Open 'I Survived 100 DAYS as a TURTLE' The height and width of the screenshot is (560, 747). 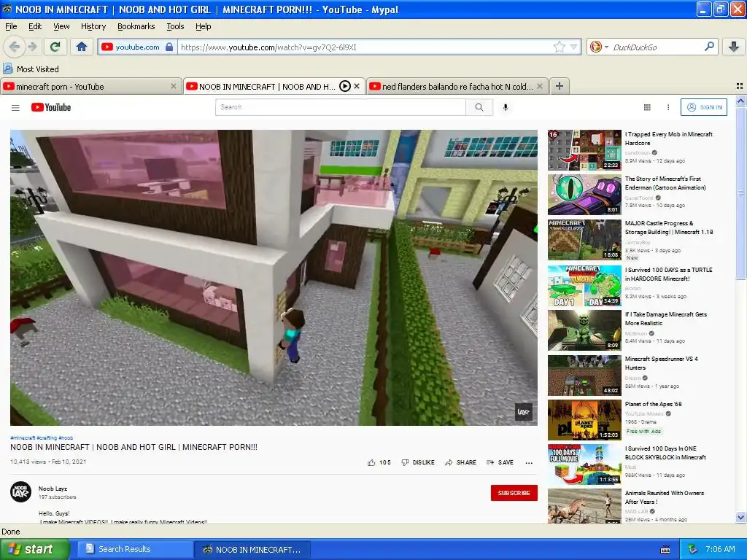pyautogui.click(x=668, y=274)
